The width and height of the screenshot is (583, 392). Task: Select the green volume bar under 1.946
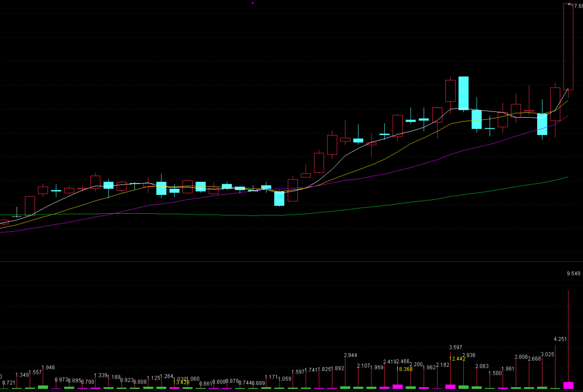click(x=43, y=387)
